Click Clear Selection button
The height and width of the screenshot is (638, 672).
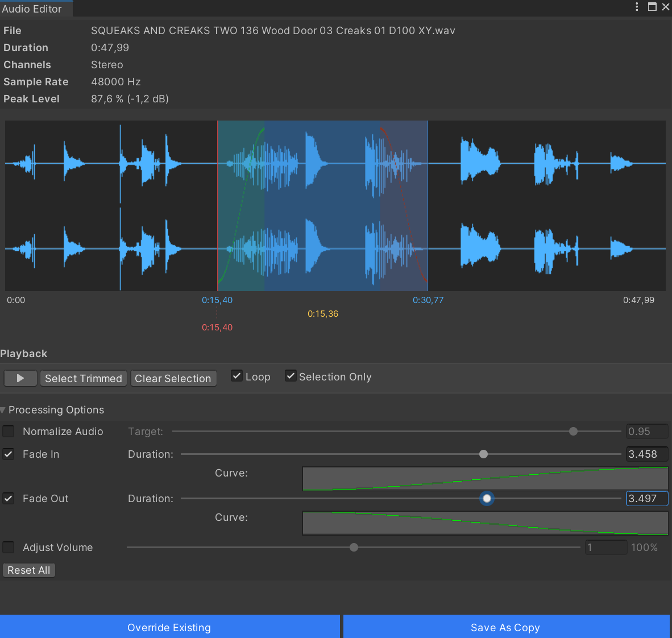pyautogui.click(x=173, y=378)
